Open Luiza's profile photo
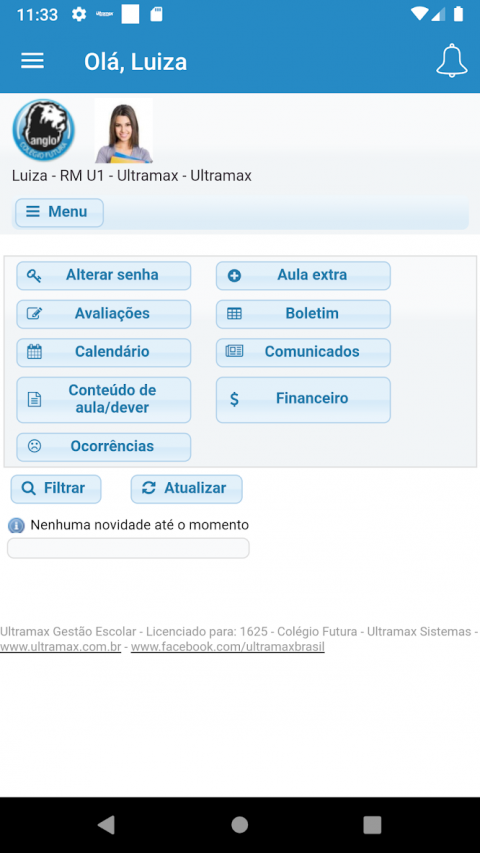 click(x=124, y=131)
